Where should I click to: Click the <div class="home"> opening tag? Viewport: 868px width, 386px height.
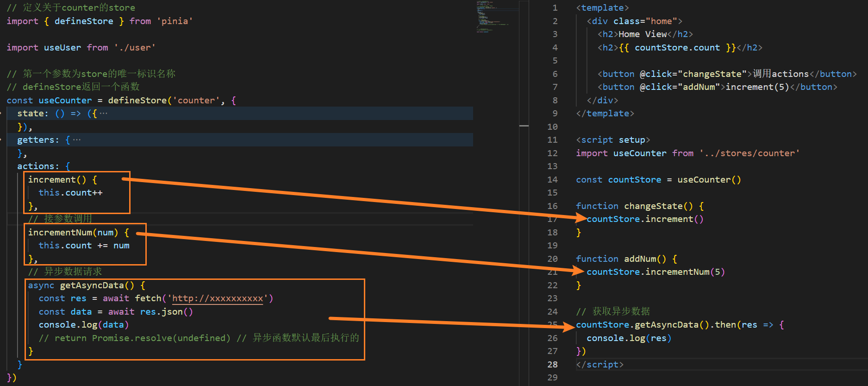tap(634, 21)
